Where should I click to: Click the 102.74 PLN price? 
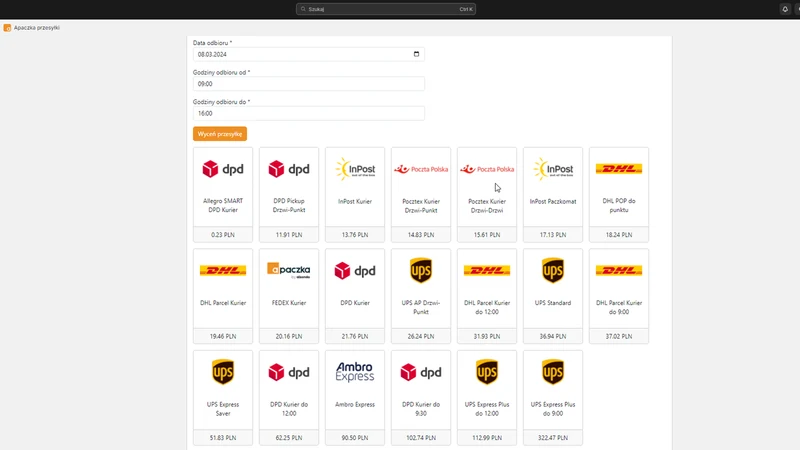(x=421, y=438)
